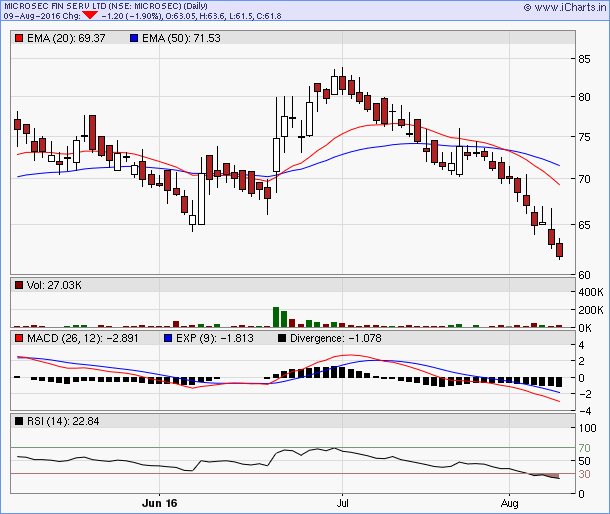Screen dimensions: 610x514
Task: Click the red EMA (20) legend swatch
Action: pos(19,38)
